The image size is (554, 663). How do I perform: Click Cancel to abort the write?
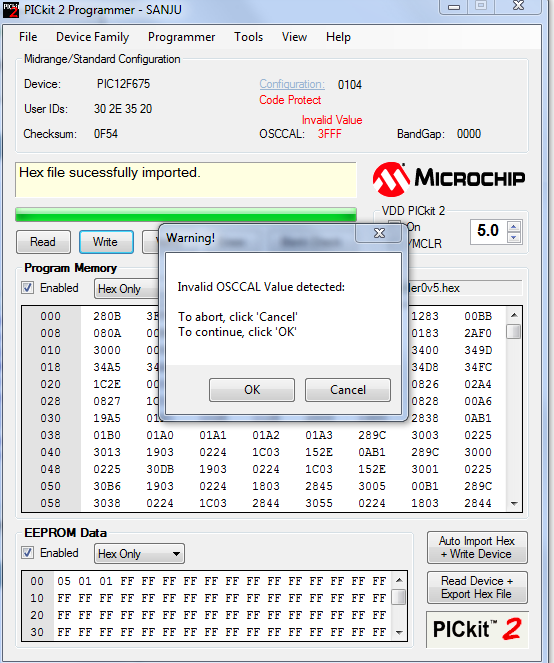point(348,389)
